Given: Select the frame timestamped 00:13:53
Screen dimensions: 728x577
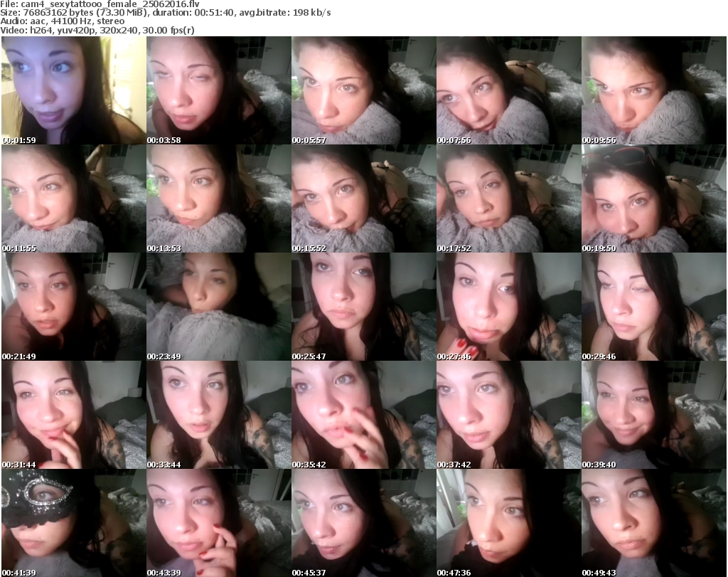Looking at the screenshot, I should pos(219,198).
